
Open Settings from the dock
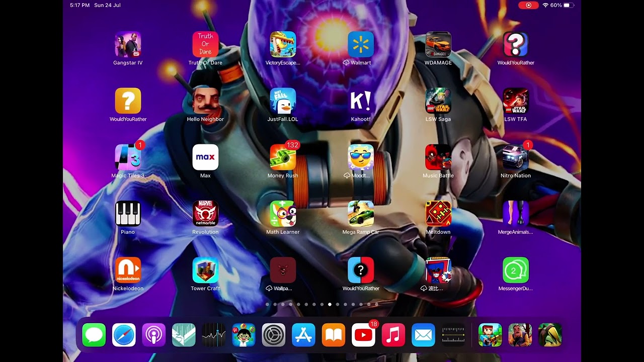[274, 335]
